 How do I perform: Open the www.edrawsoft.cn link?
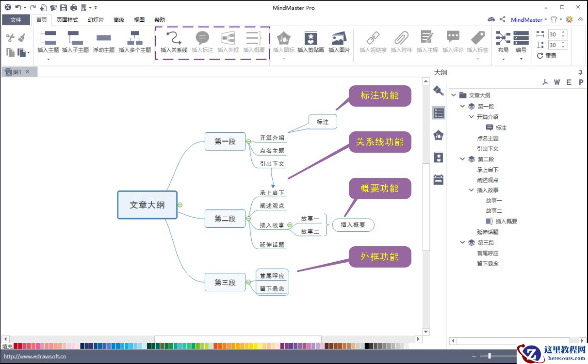[35, 356]
